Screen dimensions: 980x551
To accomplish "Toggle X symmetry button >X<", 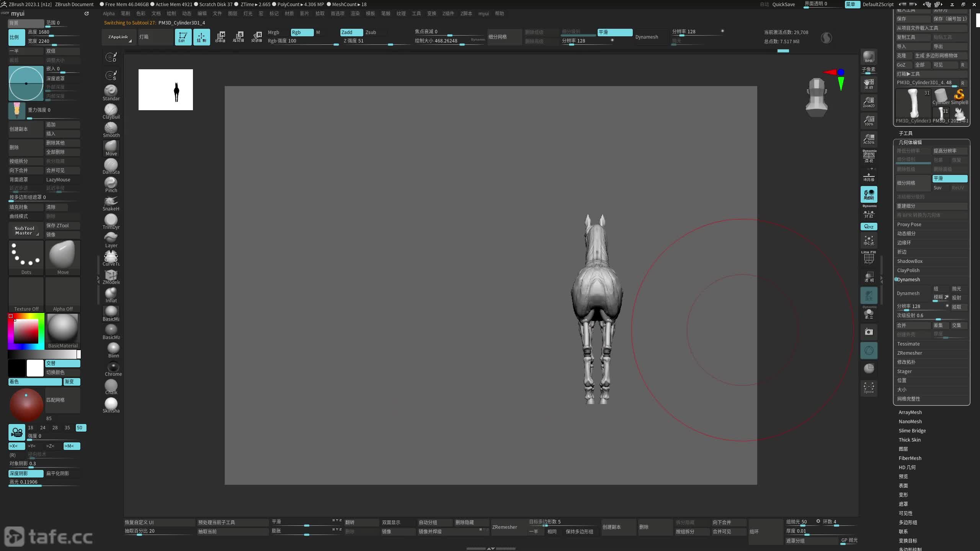I will pos(16,446).
